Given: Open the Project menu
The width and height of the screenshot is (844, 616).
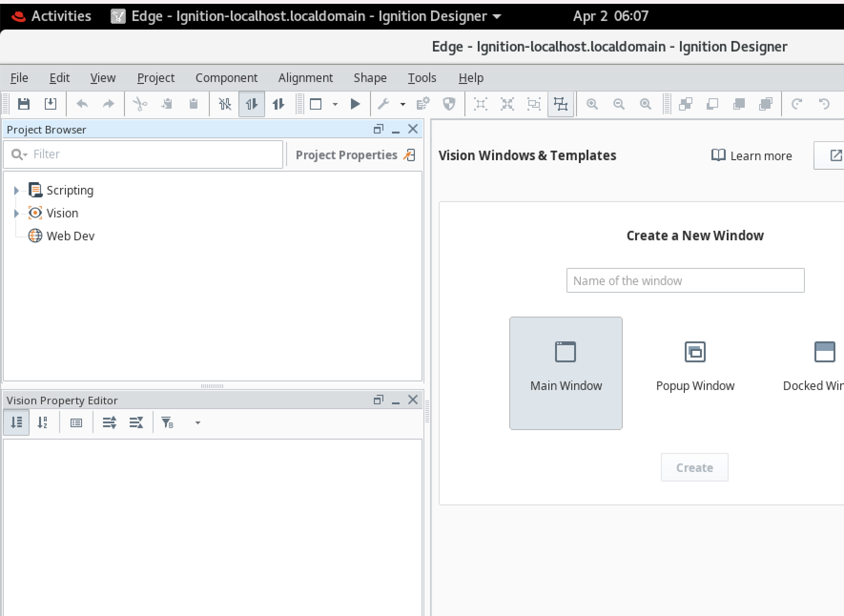Looking at the screenshot, I should (x=156, y=78).
